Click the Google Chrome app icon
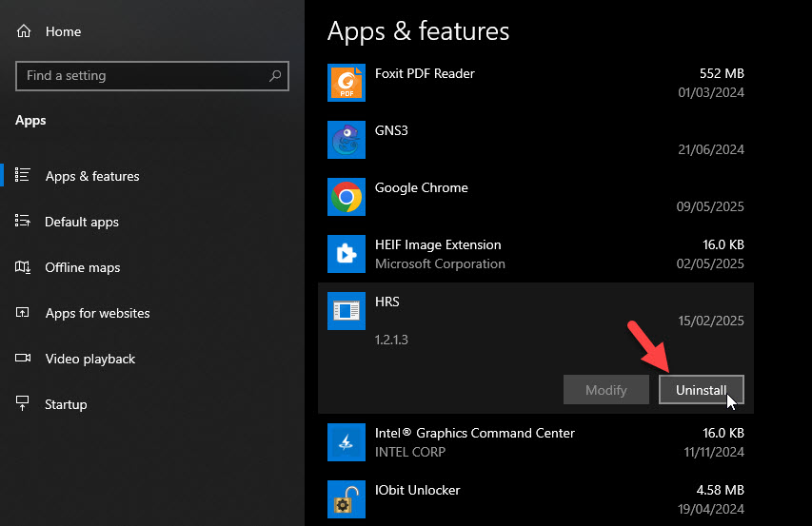812x526 pixels. [346, 197]
